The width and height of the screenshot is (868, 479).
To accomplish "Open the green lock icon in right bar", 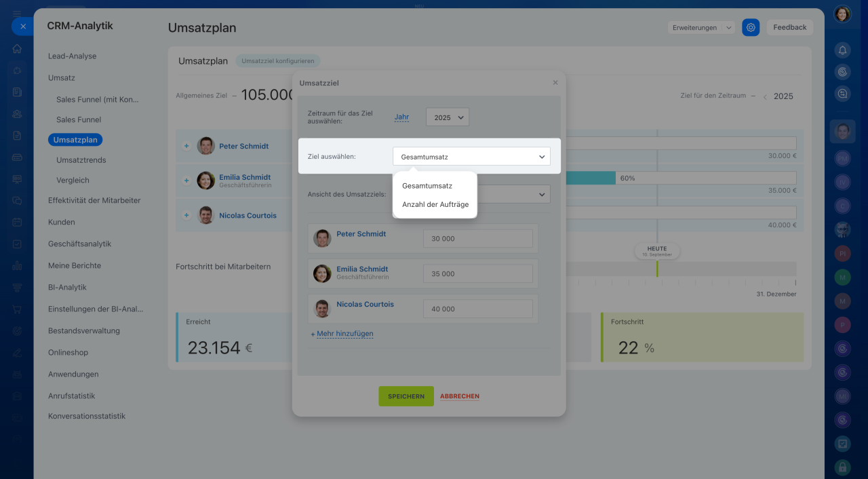I will (x=843, y=467).
